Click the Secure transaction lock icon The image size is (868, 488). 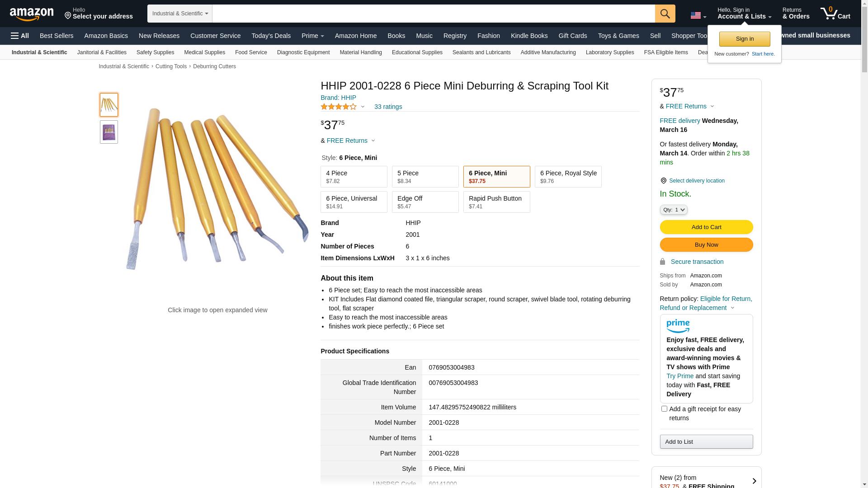coord(662,262)
